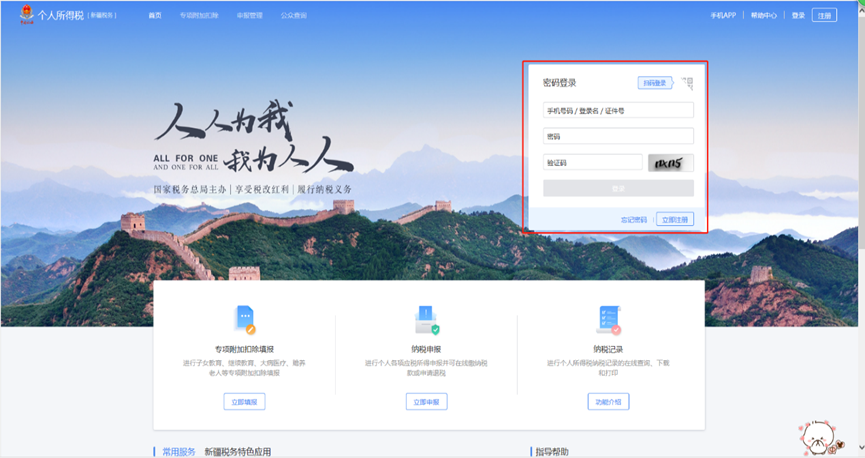Click the 注册 button in top bar
The height and width of the screenshot is (458, 865).
tap(824, 16)
